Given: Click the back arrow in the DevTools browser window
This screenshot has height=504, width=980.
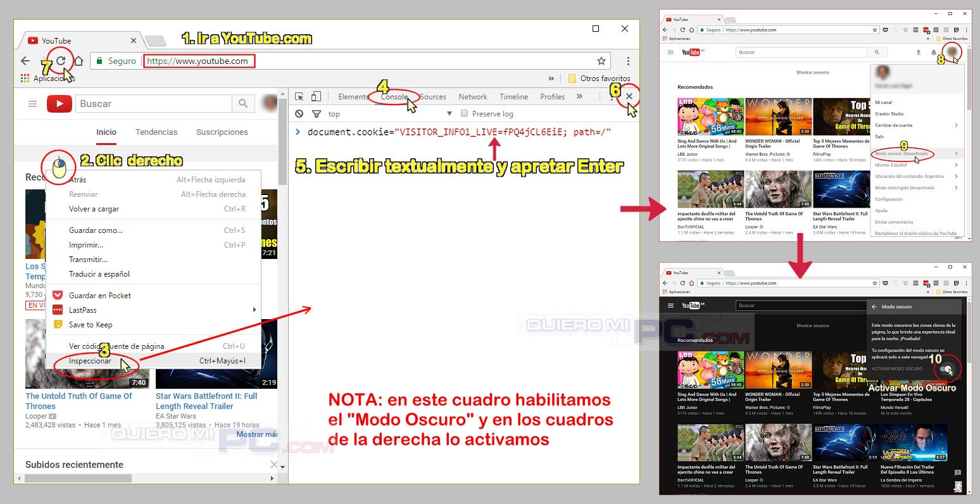Looking at the screenshot, I should [25, 61].
